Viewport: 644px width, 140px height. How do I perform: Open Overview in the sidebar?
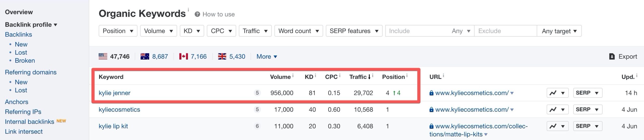pos(19,12)
